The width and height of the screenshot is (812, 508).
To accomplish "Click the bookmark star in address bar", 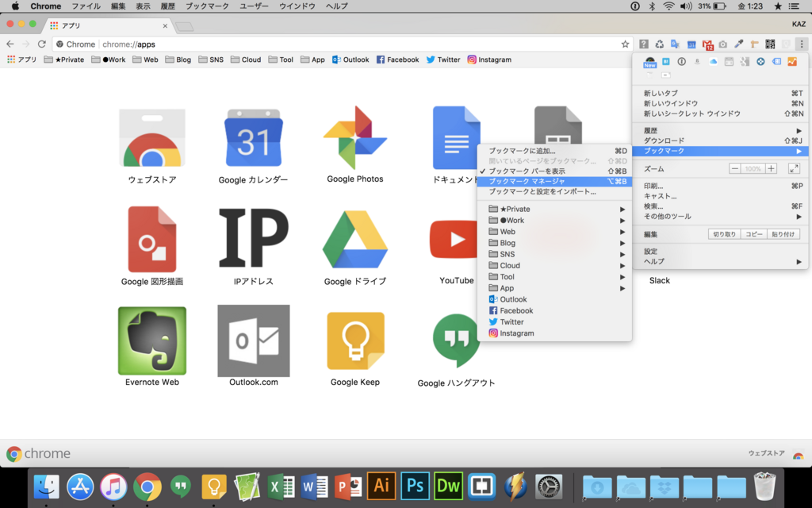I will 625,44.
